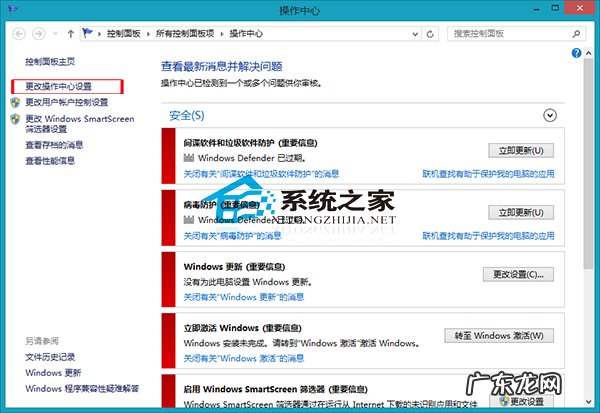Click 关闭有关 Windows 激活 的消息 link
This screenshot has height=413, width=600.
coord(244,358)
